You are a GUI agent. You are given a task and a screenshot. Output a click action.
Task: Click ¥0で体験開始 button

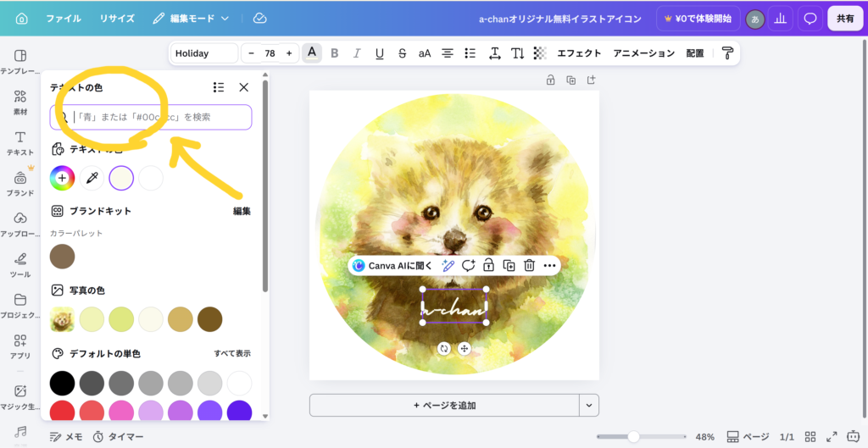[698, 19]
